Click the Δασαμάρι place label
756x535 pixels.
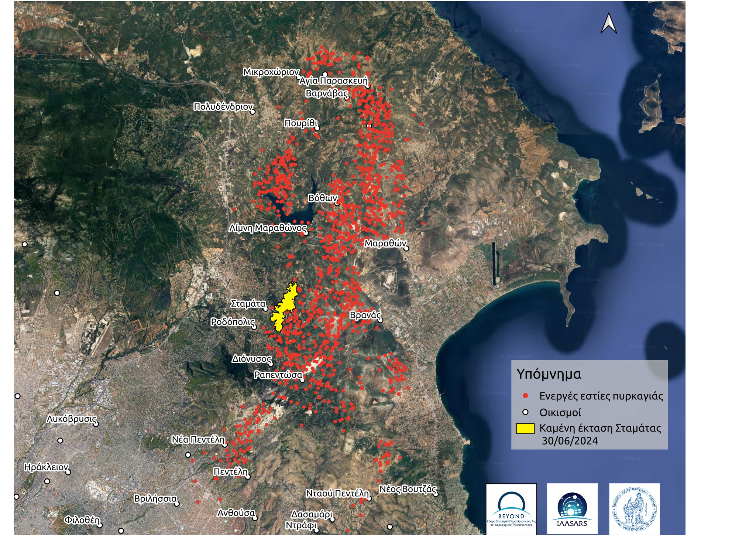coord(312,514)
